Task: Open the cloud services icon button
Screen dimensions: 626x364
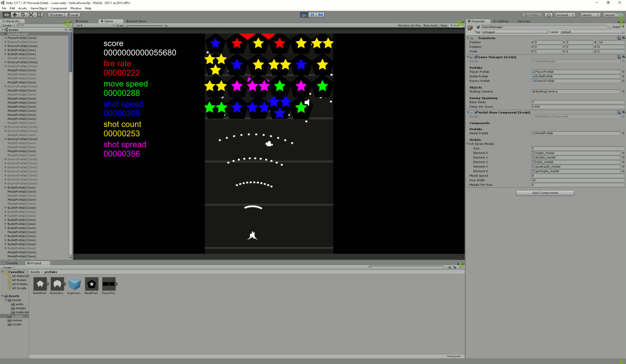Action: [x=548, y=15]
